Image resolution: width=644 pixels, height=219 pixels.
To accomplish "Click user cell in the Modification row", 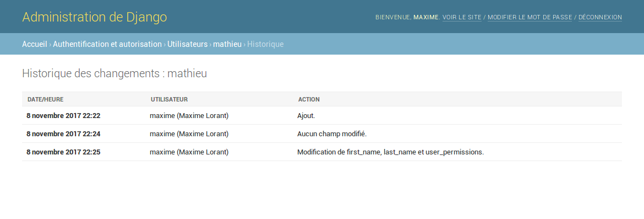I will click(189, 152).
